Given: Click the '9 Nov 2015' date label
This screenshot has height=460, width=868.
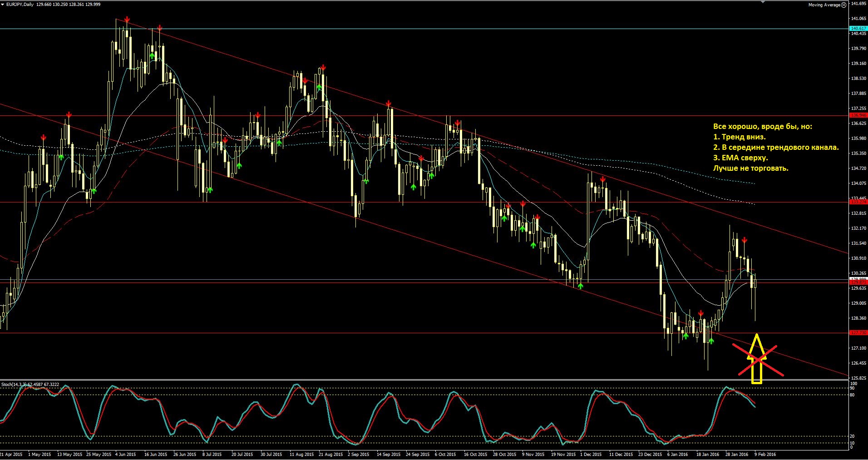Looking at the screenshot, I should click(533, 454).
